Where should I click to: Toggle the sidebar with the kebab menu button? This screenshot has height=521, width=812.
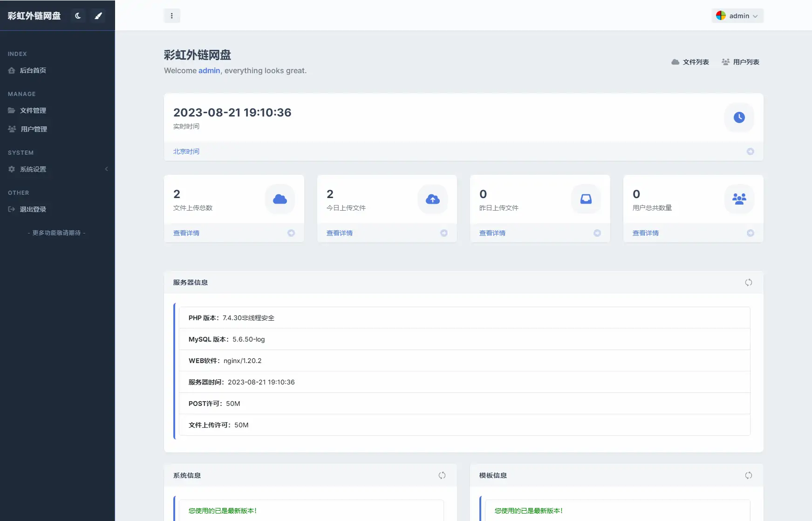pos(172,15)
